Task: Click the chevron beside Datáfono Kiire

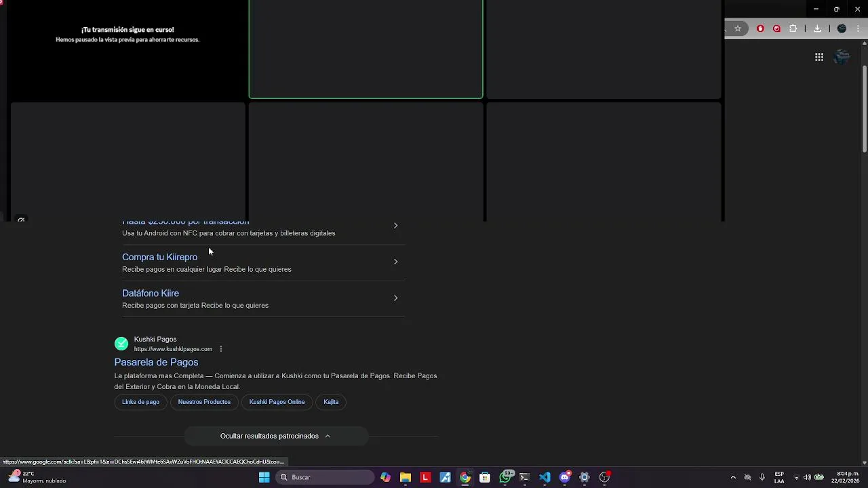Action: [x=395, y=298]
